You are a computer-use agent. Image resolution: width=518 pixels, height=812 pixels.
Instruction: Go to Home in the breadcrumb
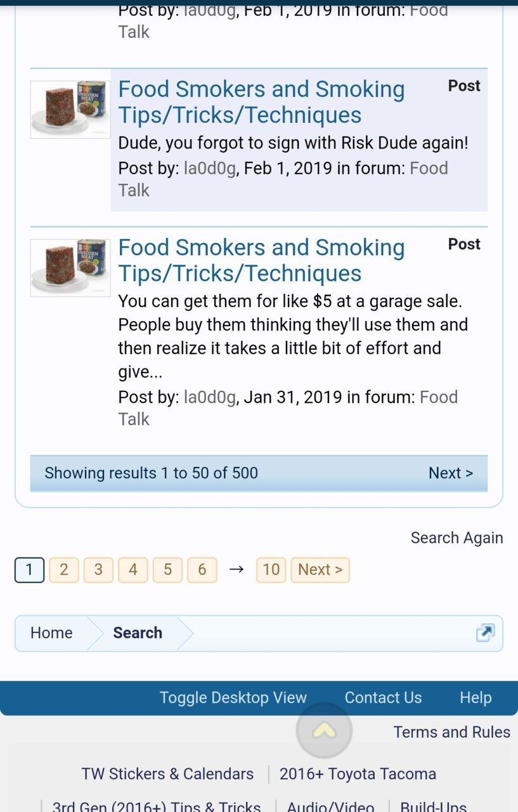(51, 632)
